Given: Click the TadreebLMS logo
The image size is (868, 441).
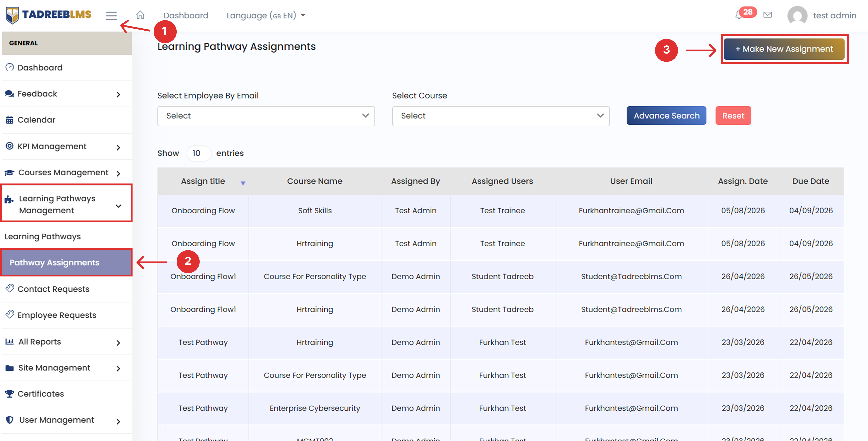Looking at the screenshot, I should [49, 15].
